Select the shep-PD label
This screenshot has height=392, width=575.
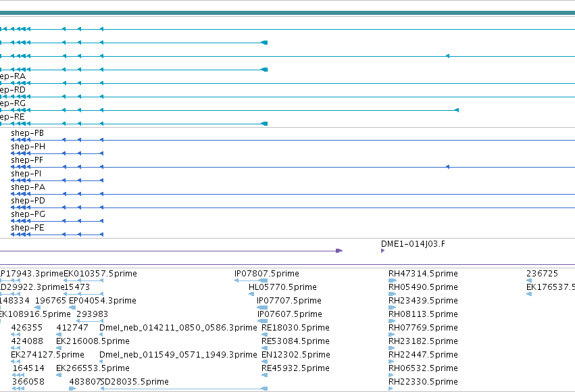tap(28, 201)
